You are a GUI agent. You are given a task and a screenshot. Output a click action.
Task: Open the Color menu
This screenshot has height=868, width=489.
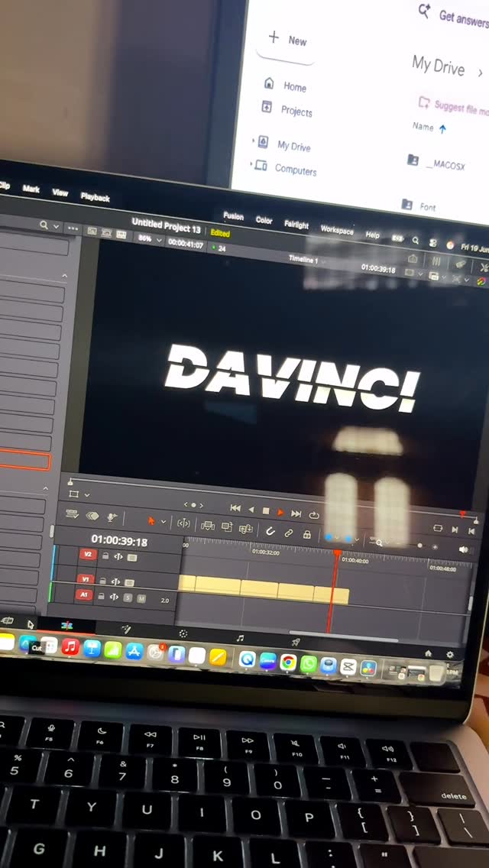tap(264, 220)
